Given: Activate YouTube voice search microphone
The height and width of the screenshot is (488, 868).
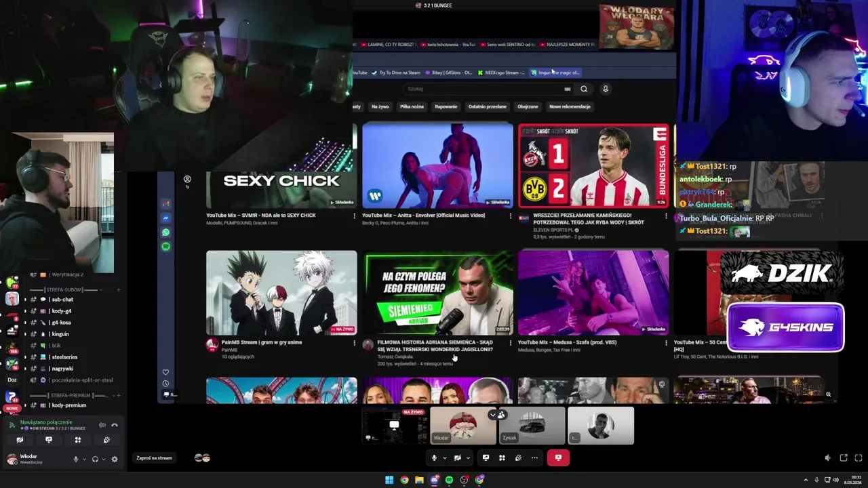Looking at the screenshot, I should coord(606,89).
